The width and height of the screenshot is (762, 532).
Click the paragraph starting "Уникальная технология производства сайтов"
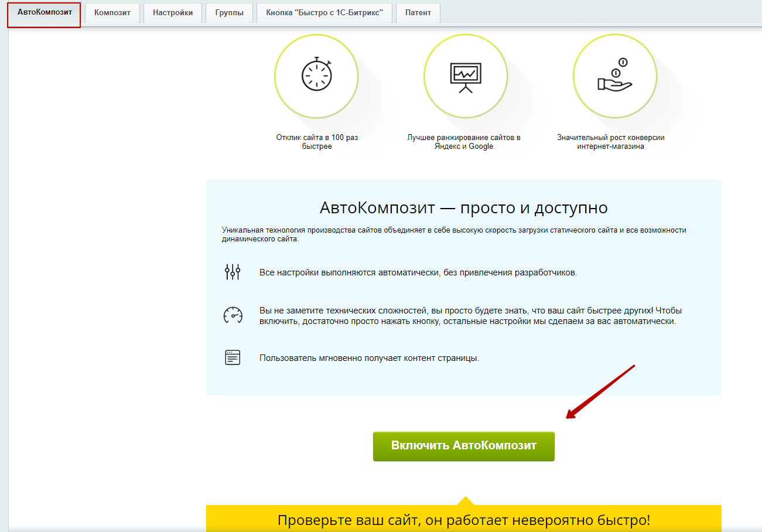click(454, 234)
